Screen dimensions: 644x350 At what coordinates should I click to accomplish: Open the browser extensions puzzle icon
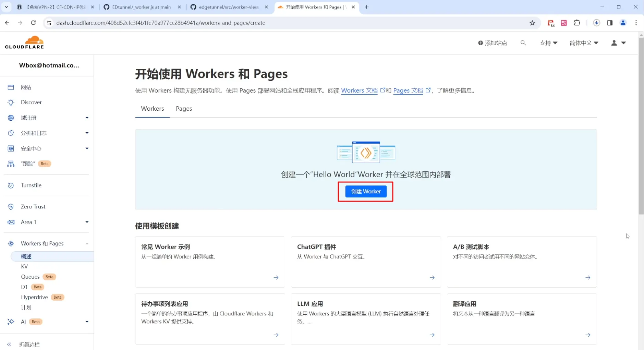pyautogui.click(x=577, y=23)
